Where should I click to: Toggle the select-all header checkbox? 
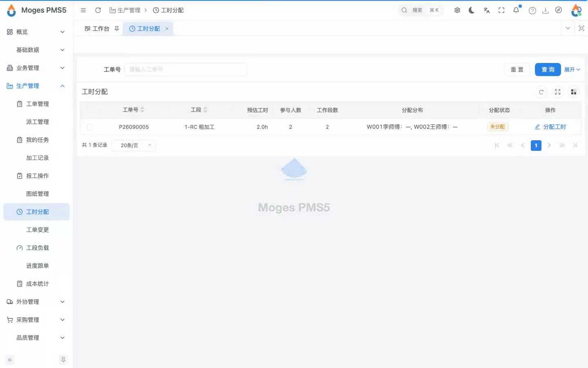click(90, 110)
